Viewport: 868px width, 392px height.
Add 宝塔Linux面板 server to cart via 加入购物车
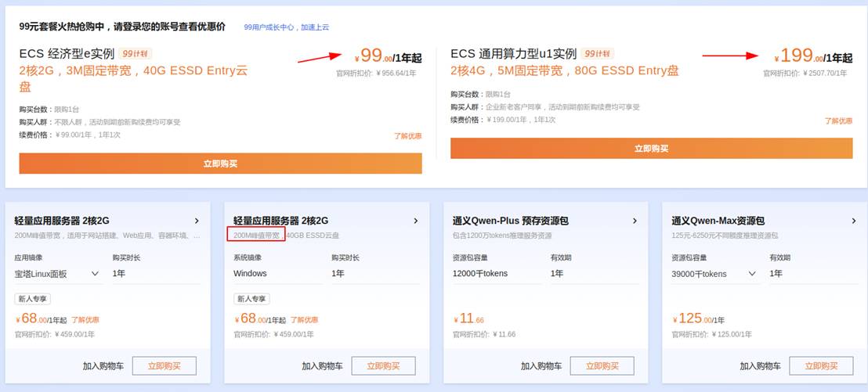[103, 366]
